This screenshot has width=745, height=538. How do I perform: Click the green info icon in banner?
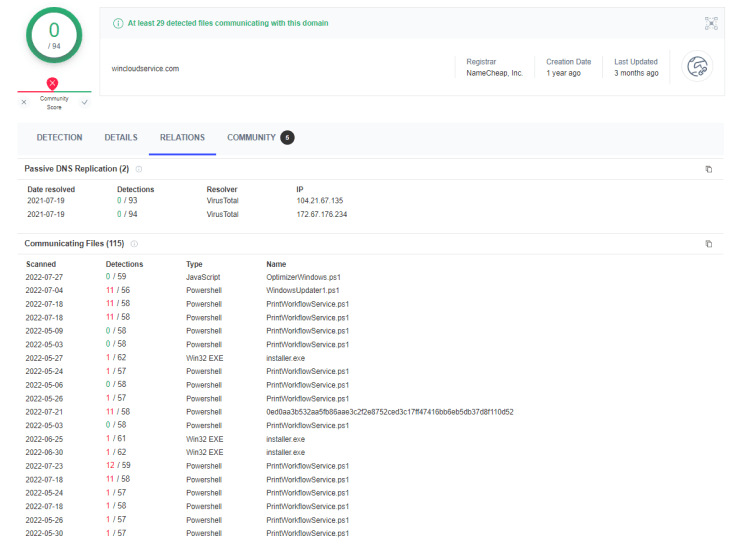coord(118,23)
